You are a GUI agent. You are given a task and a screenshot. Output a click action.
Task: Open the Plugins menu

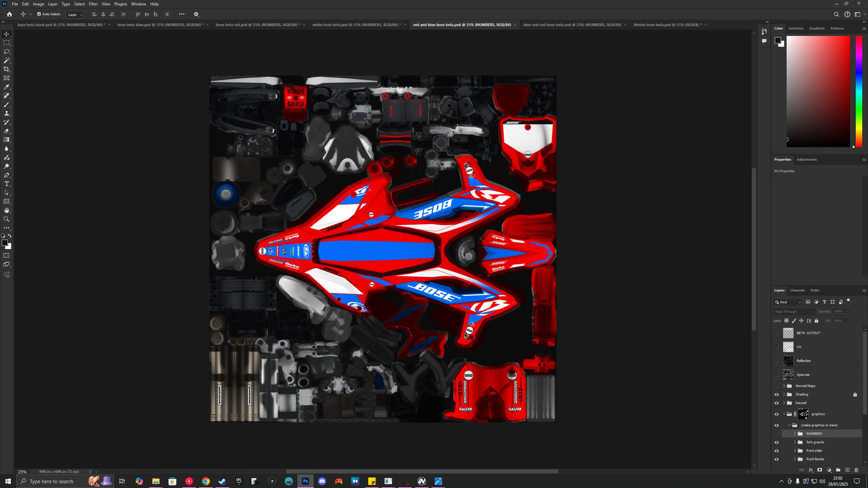click(x=121, y=4)
